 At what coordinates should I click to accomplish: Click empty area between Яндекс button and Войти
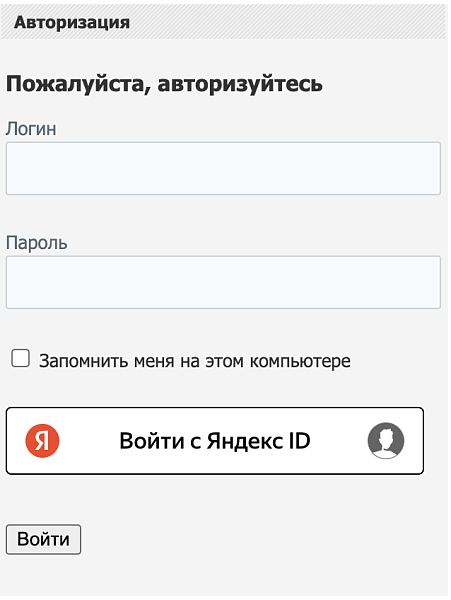pos(223,499)
